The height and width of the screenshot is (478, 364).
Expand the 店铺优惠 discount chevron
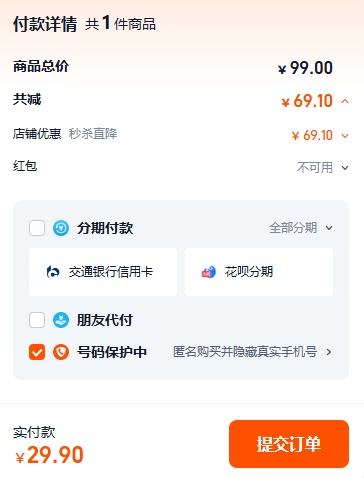point(345,136)
